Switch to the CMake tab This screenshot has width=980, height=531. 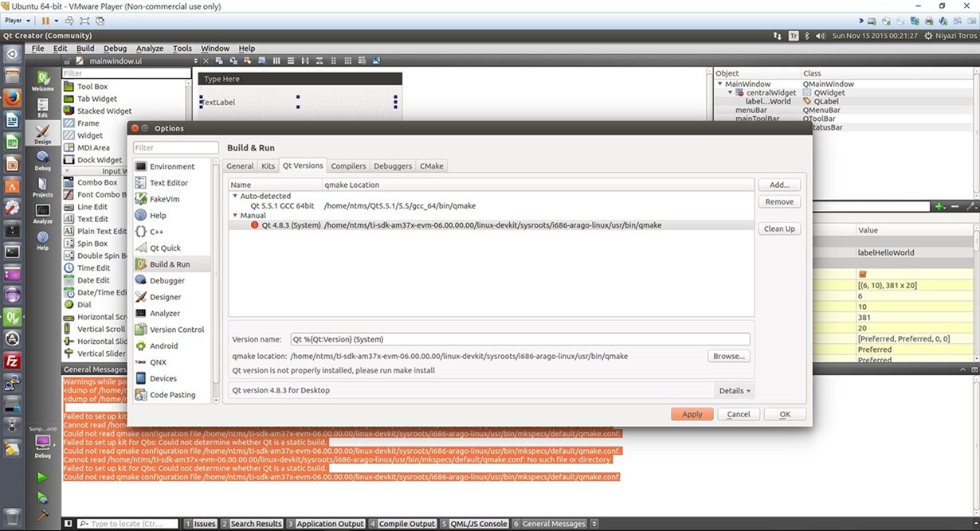(432, 166)
